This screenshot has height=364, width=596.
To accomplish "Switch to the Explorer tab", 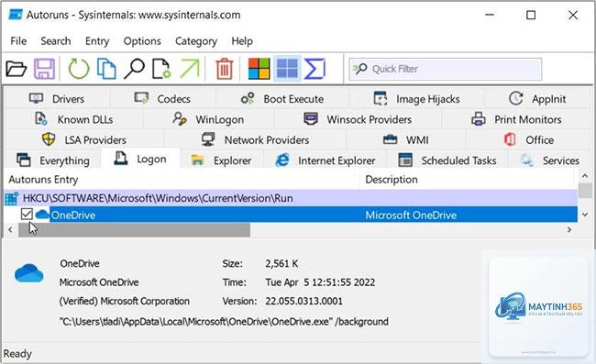I will click(221, 160).
